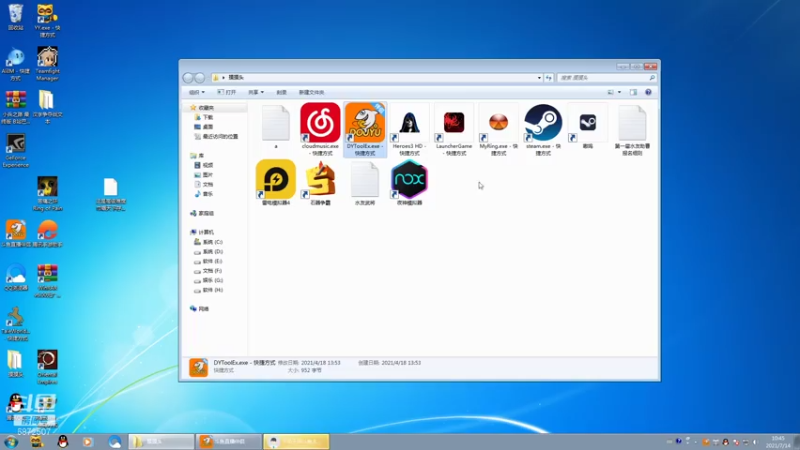Switch to the Douyu taskbar window
The height and width of the screenshot is (450, 800).
click(x=229, y=442)
